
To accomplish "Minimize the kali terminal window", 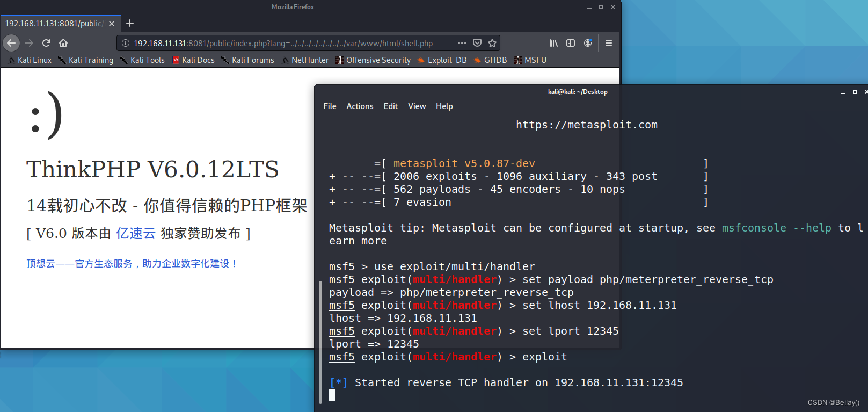I will pyautogui.click(x=843, y=92).
